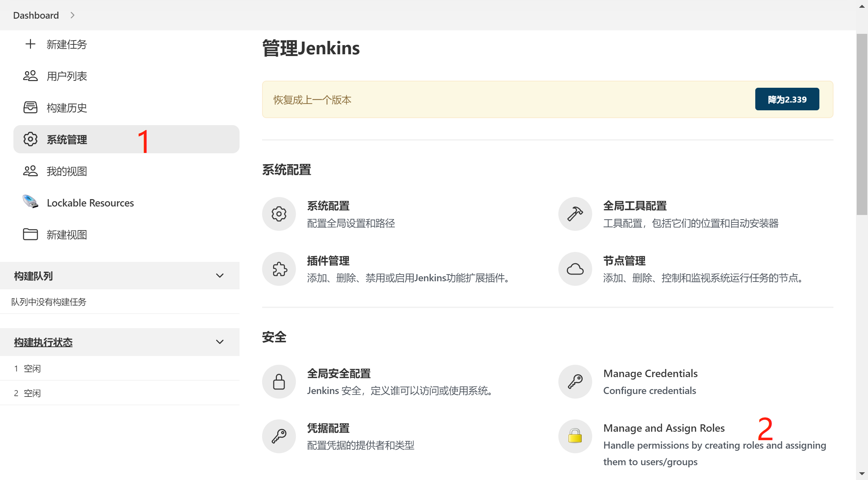Screen dimensions: 868x480
Task: Open 节点管理 via the cloud icon
Action: point(575,269)
